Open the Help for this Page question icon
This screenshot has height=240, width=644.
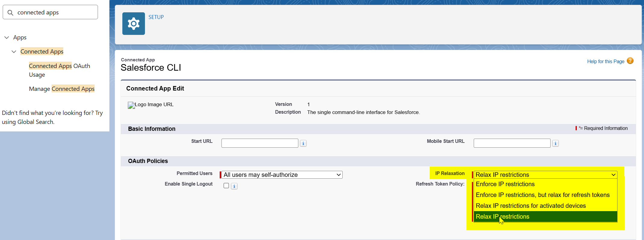point(630,61)
